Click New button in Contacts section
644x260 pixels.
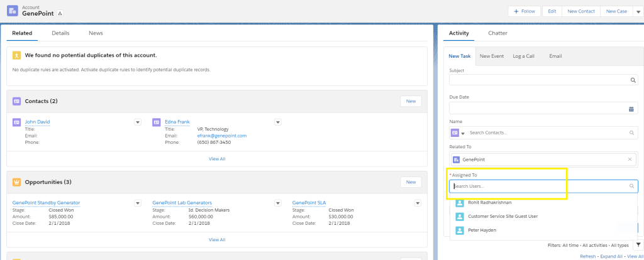(x=411, y=101)
